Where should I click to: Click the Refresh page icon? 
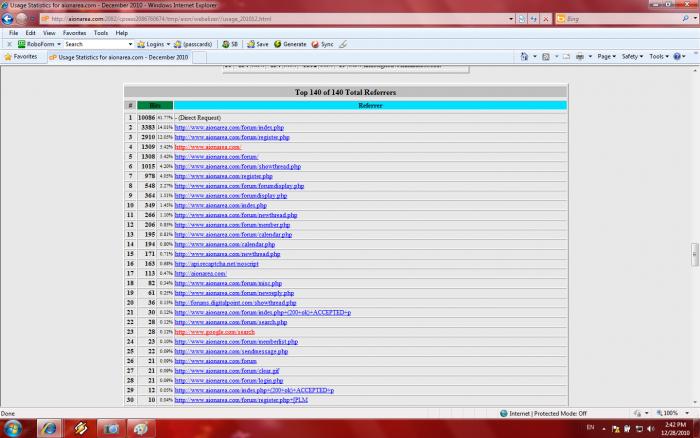(x=534, y=18)
